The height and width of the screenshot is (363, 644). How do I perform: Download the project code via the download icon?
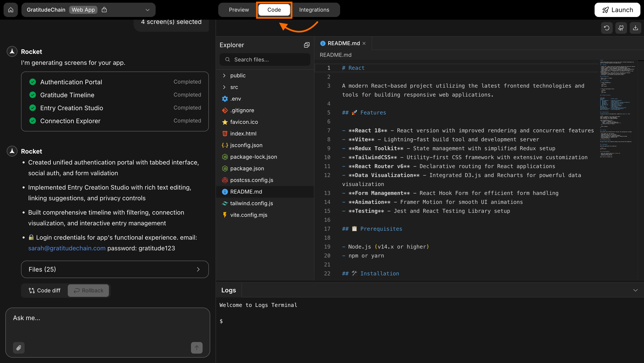(635, 28)
